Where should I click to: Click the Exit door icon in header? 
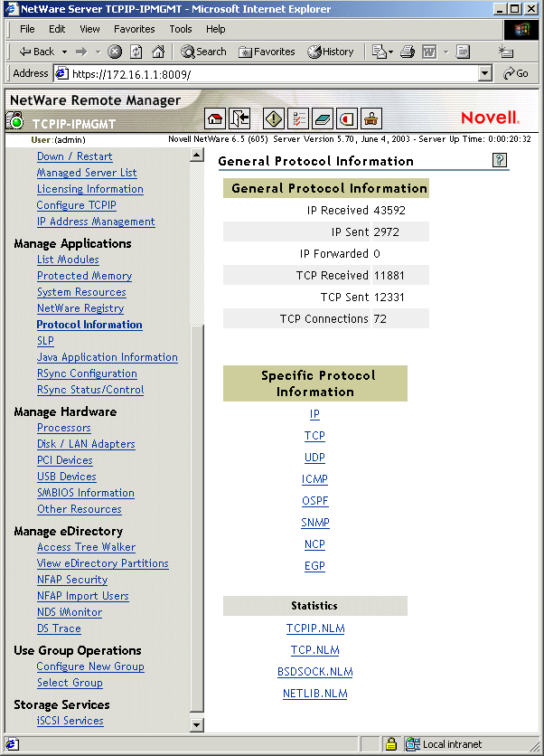239,118
